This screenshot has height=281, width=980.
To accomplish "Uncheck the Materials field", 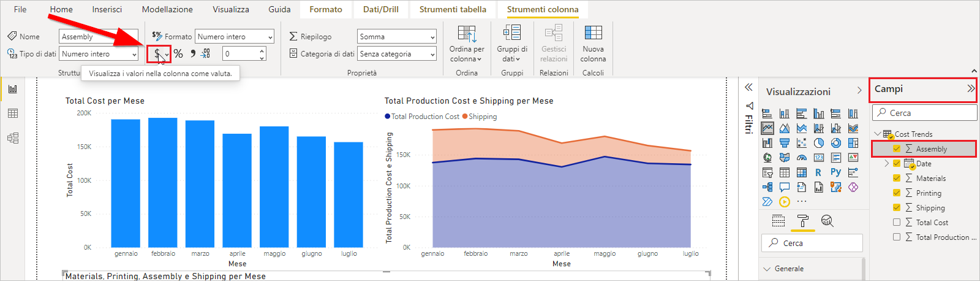I will pyautogui.click(x=897, y=179).
